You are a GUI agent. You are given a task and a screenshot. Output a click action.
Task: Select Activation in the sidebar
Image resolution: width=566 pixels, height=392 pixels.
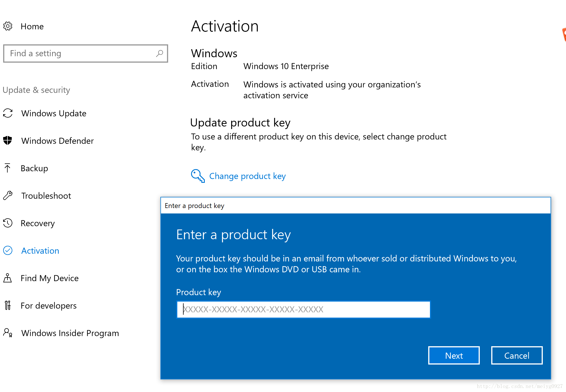[40, 251]
